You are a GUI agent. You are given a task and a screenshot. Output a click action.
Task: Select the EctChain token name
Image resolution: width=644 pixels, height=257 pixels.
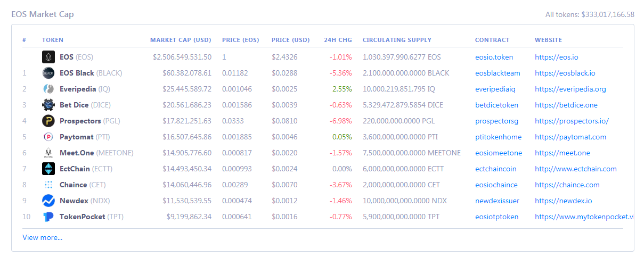pyautogui.click(x=75, y=169)
